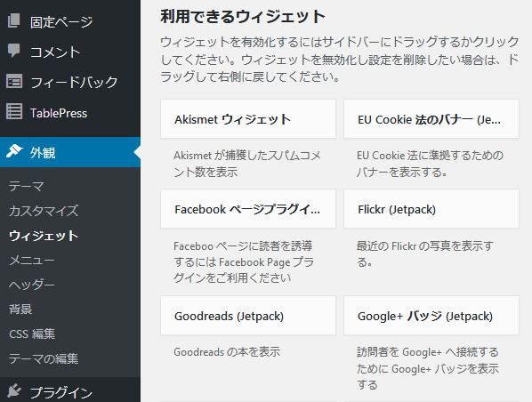
Task: Click the コメント speech bubble icon
Action: point(13,51)
